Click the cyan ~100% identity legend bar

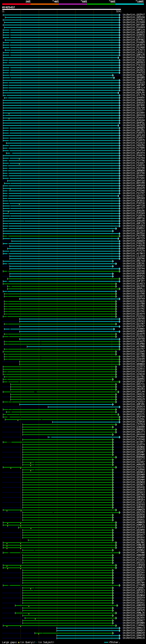point(130,4)
